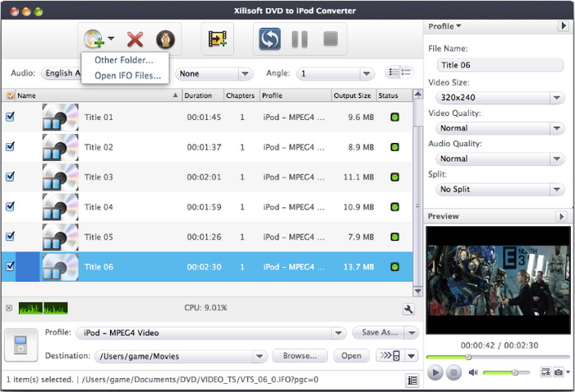Open the Audio Quality dropdown
575x392 pixels.
click(499, 159)
